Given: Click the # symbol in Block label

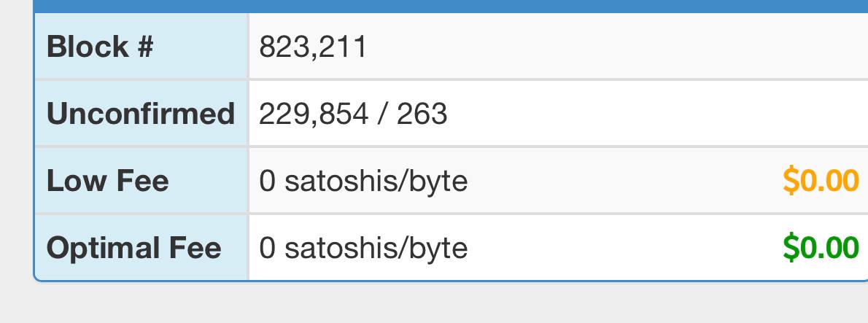Looking at the screenshot, I should point(144,47).
